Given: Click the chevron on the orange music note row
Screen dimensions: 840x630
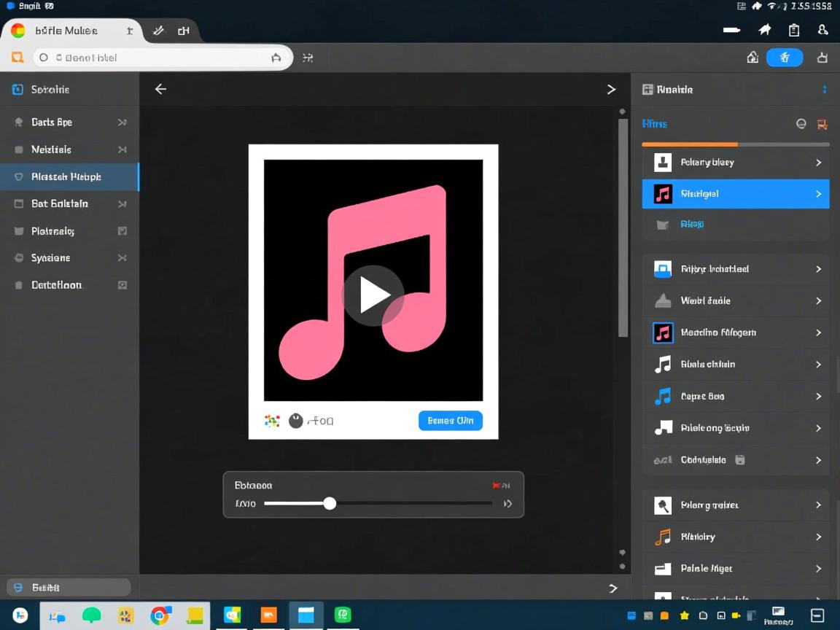Looking at the screenshot, I should 818,537.
